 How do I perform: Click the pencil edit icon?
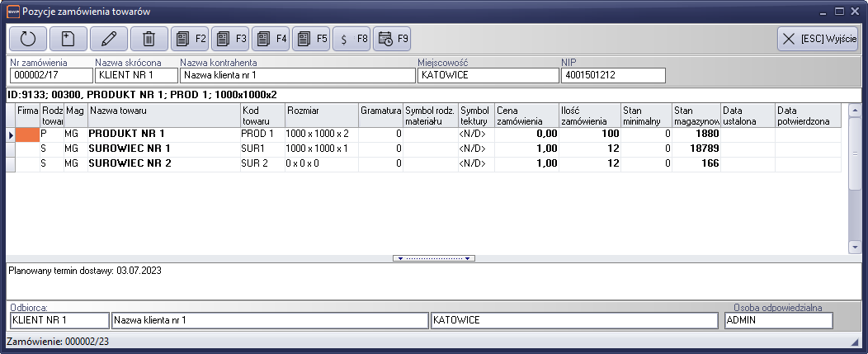coord(109,38)
